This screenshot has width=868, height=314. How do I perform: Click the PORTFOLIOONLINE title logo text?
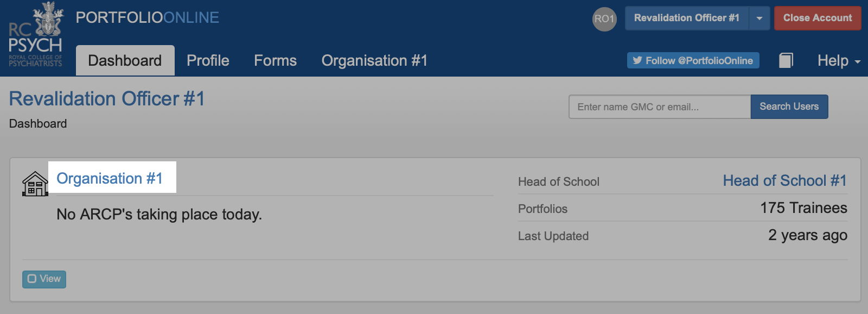pos(148,18)
